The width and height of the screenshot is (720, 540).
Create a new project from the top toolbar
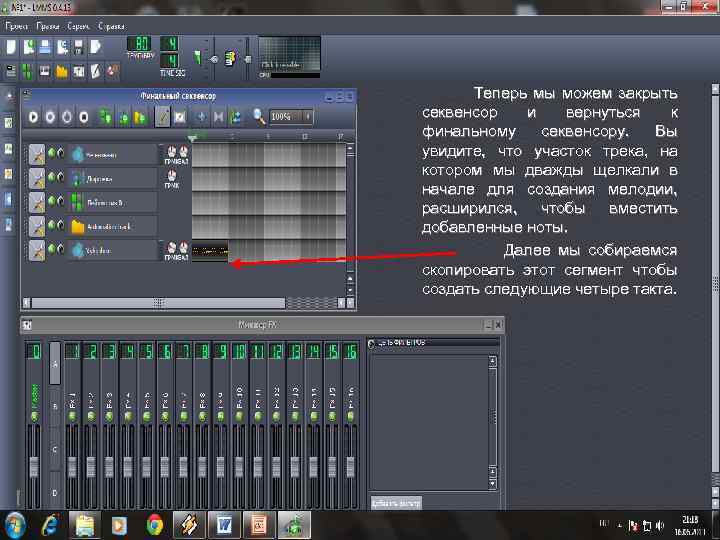11,47
